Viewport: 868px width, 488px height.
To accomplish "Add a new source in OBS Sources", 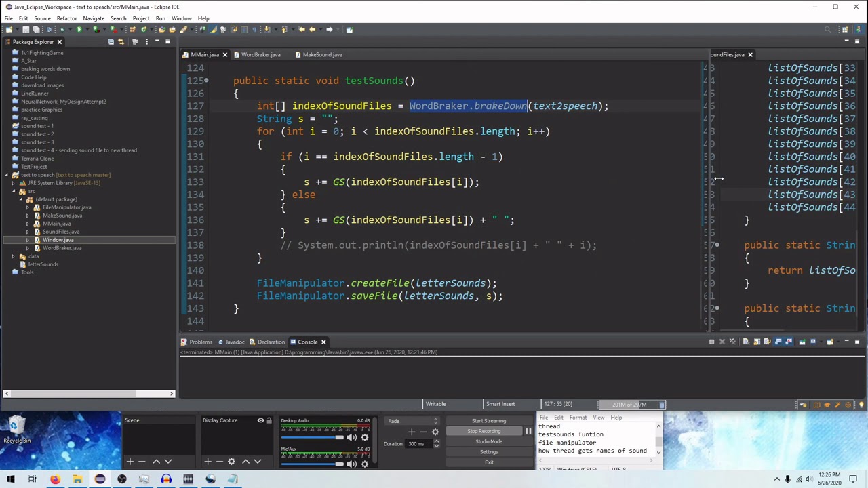I will point(208,462).
